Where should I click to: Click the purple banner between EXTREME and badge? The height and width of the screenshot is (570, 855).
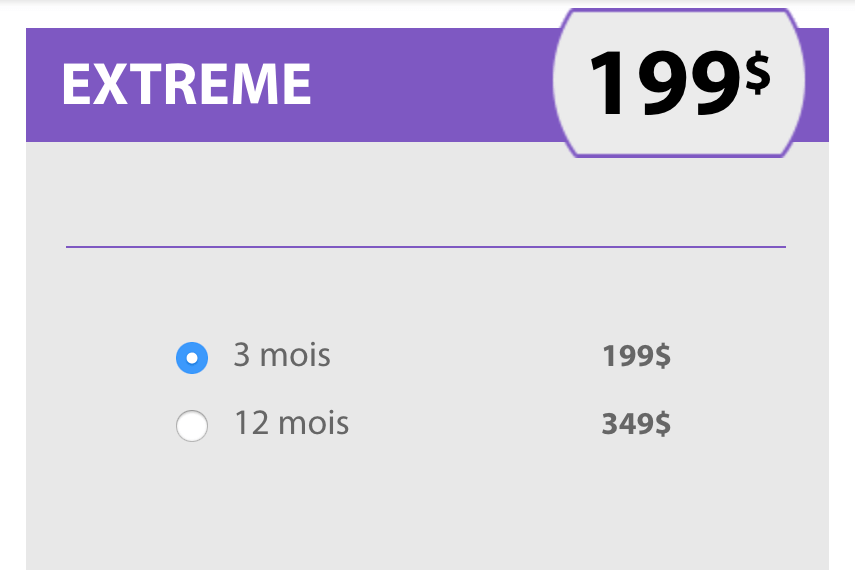tap(430, 85)
